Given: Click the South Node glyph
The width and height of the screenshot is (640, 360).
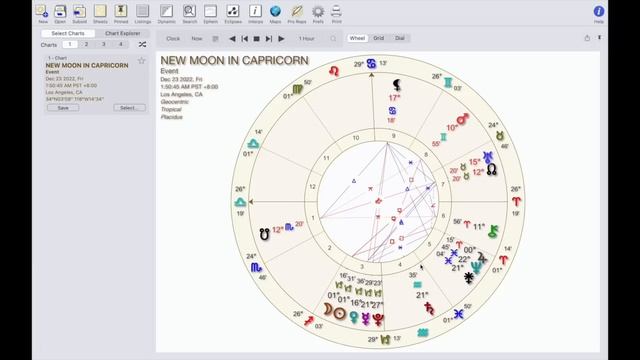Looking at the screenshot, I should 264,234.
